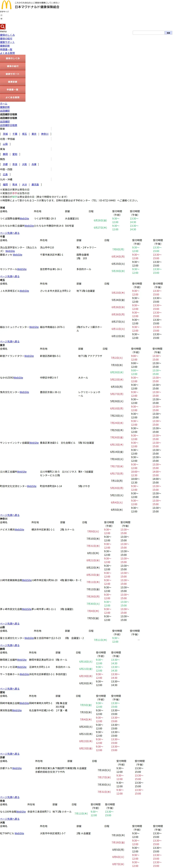This screenshot has height=868, width=175.
Task: Go to ホーム breadcrumb link
Action: (x=4, y=103)
